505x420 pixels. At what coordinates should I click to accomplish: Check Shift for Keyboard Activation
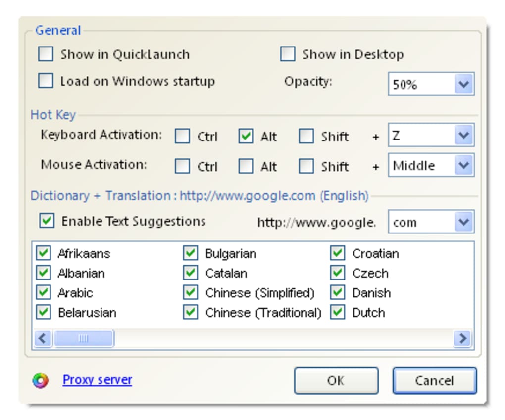tap(306, 136)
